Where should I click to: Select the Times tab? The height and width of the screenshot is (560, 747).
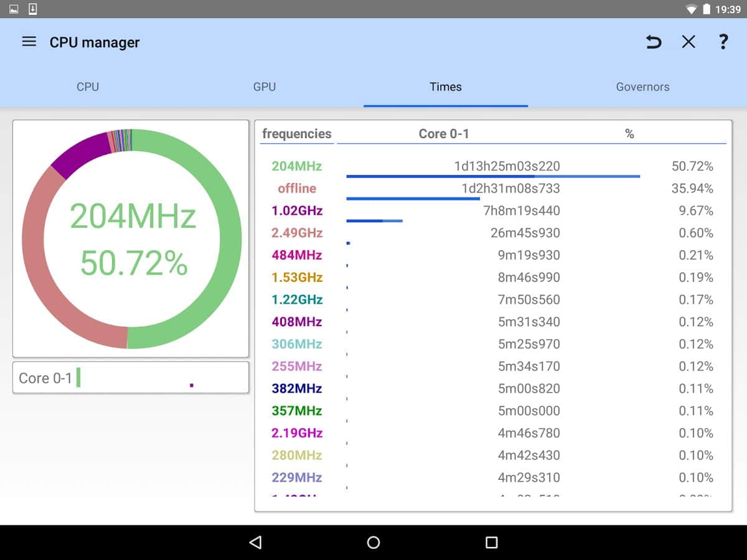(446, 87)
